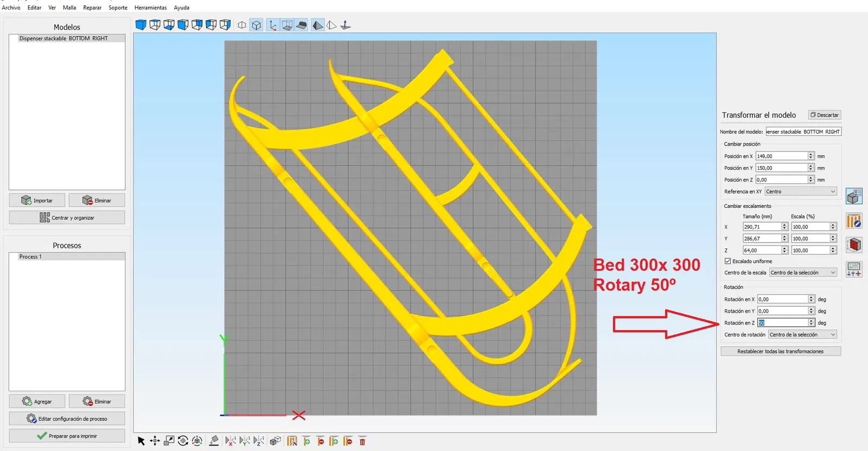Select the arrow pointer tool

[141, 441]
